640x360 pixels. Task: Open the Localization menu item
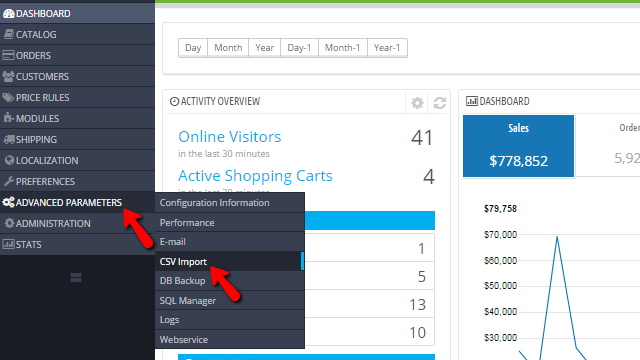pyautogui.click(x=78, y=160)
